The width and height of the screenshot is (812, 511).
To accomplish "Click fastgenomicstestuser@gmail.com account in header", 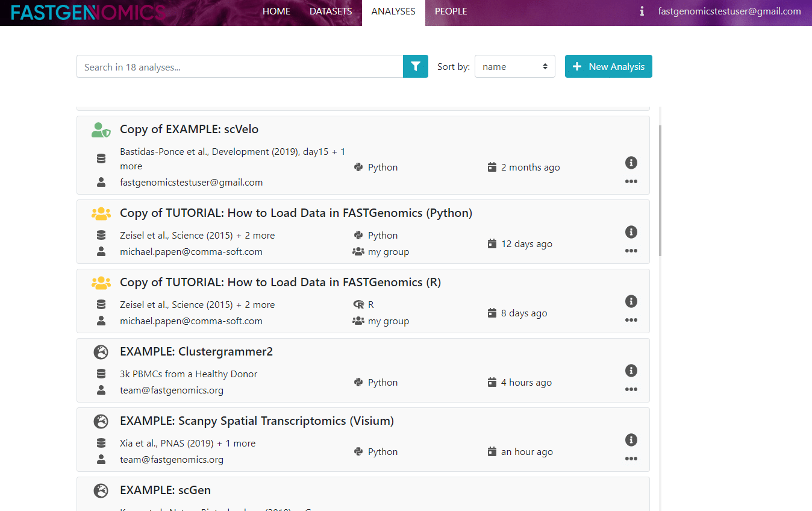I will point(729,11).
